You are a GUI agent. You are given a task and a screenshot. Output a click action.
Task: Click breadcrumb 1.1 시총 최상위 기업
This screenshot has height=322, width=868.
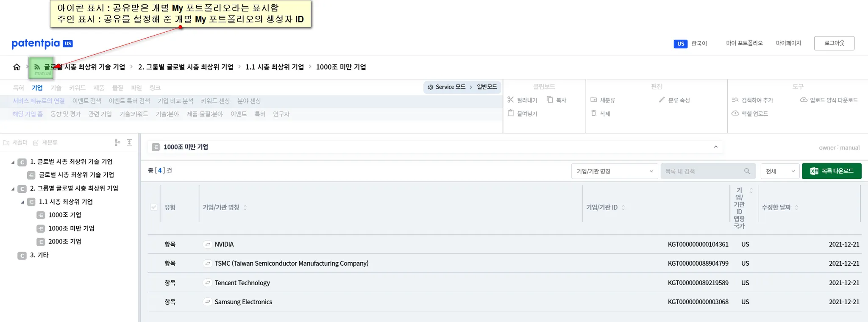pos(275,67)
